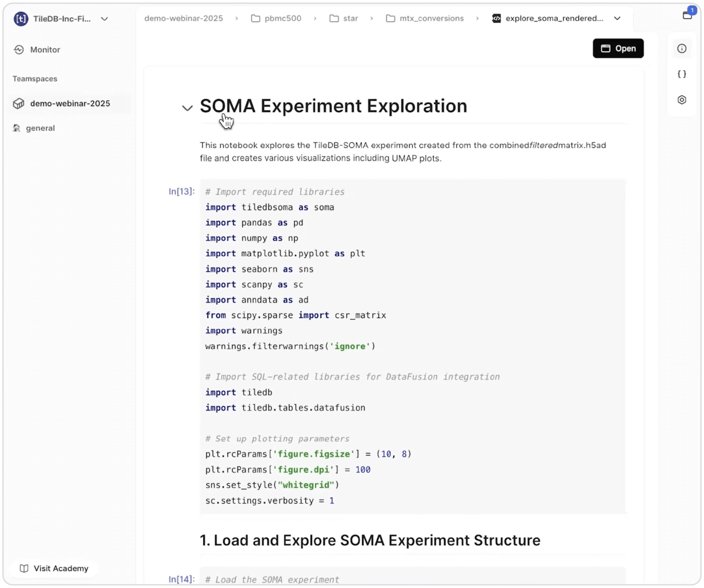The width and height of the screenshot is (704, 588).
Task: Click the demo-webinar-2025 cube icon
Action: tap(18, 104)
